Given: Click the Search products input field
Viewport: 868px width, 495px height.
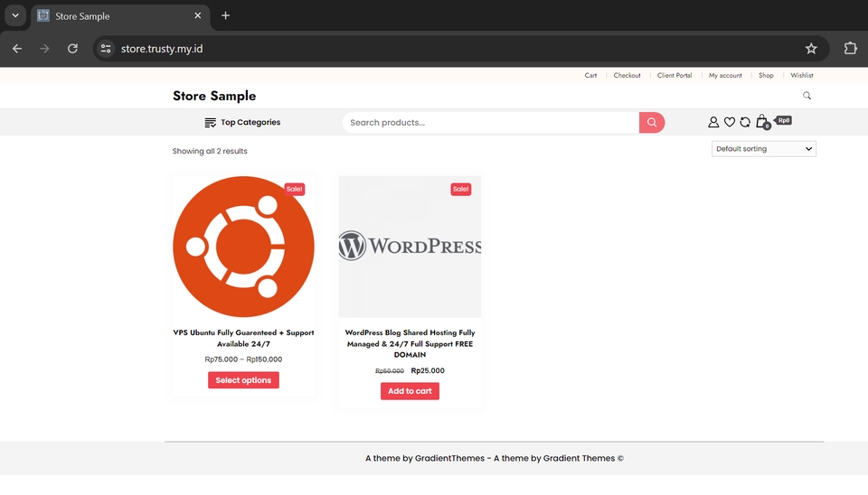Looking at the screenshot, I should click(490, 122).
